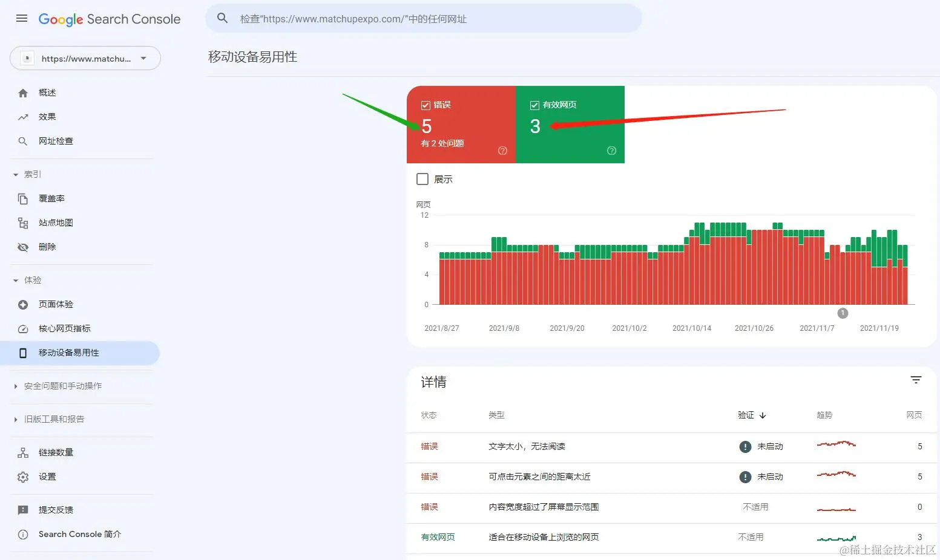Image resolution: width=940 pixels, height=560 pixels.
Task: Select 页面体验 in the sidebar
Action: pos(56,304)
